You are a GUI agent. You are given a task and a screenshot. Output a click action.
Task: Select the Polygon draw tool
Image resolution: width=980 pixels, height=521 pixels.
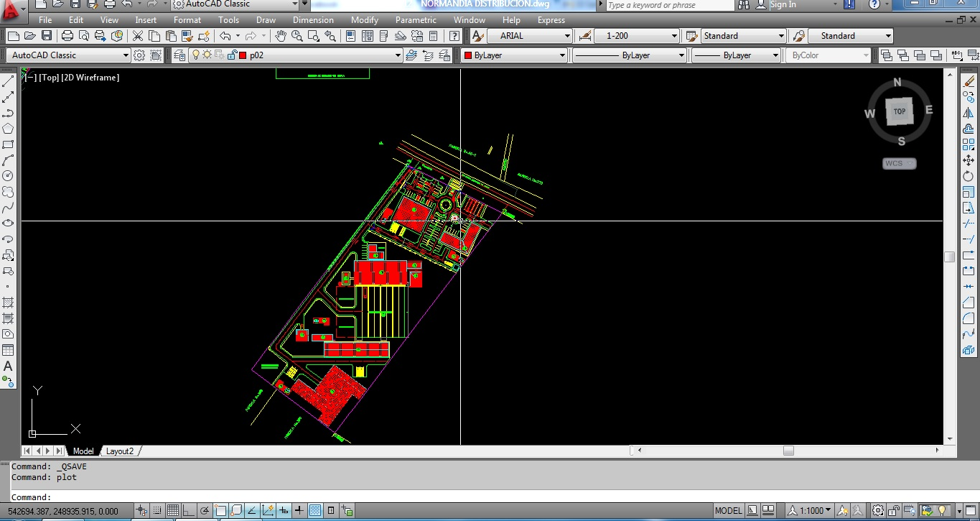[x=8, y=129]
